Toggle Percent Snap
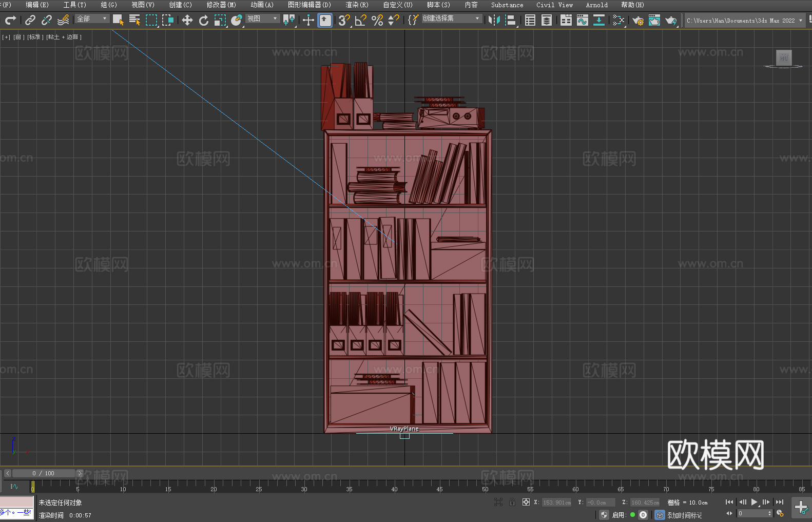 click(x=377, y=20)
